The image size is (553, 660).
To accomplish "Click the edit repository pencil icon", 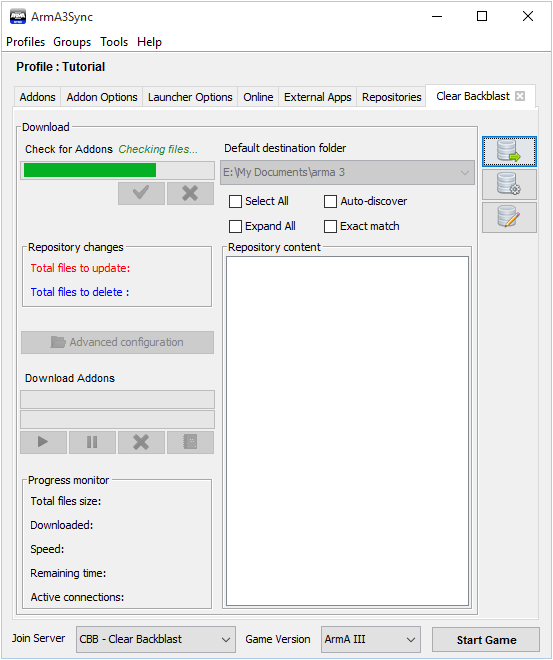I will click(509, 217).
